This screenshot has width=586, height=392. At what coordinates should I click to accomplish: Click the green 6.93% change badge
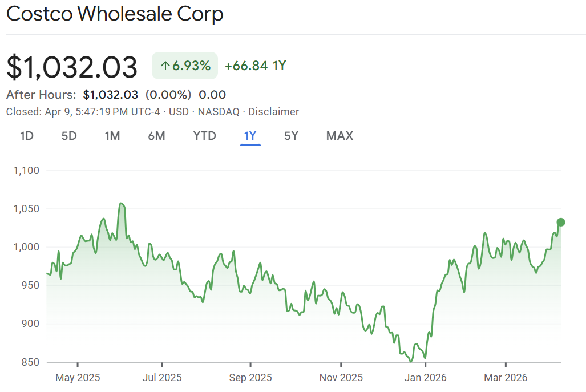(185, 66)
